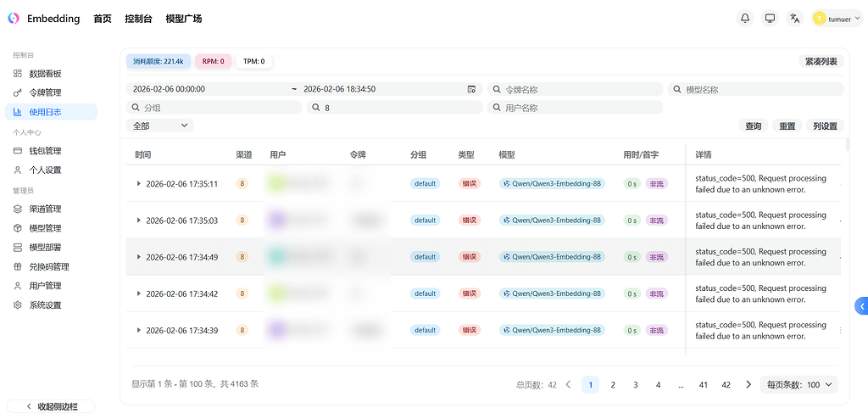Click channel 8 badge in 17:35:11 row
Screen dimensions: 868x419
pos(242,183)
